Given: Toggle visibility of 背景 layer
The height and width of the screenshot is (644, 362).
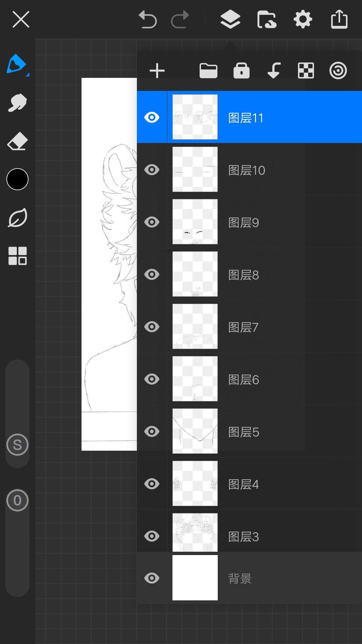Looking at the screenshot, I should point(152,578).
